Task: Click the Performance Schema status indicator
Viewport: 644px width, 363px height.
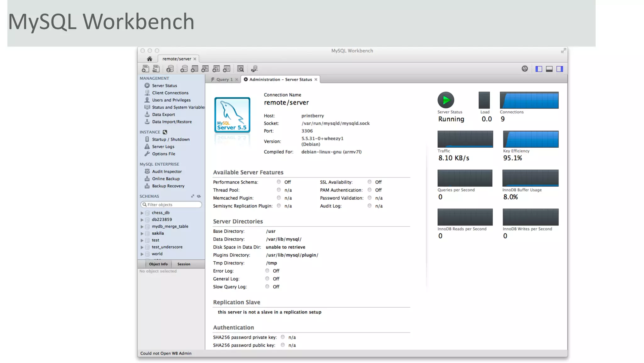Action: (279, 182)
